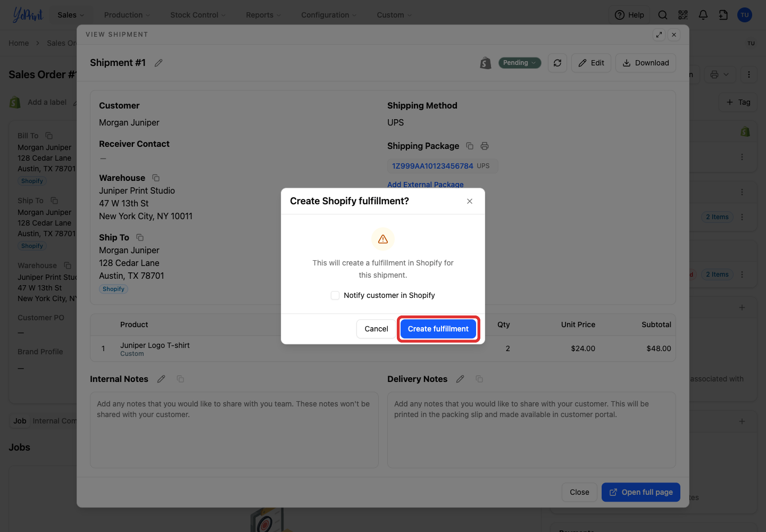
Task: Expand View Shipment panel to fullscreen
Action: (x=659, y=35)
